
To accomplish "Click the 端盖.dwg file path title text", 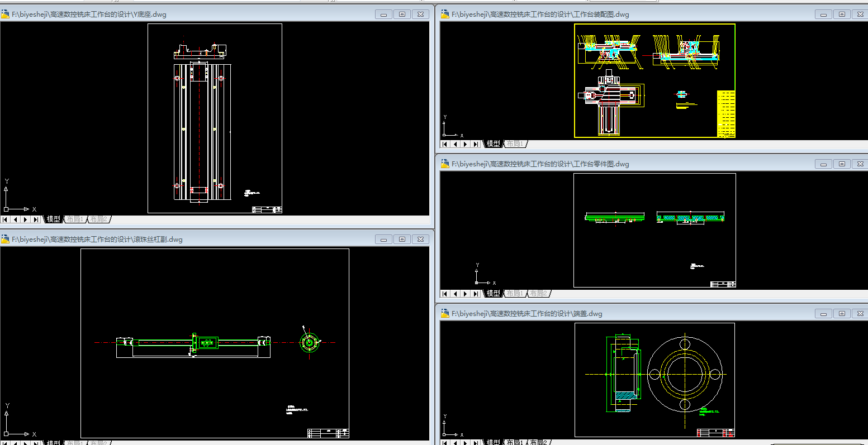I will point(527,314).
